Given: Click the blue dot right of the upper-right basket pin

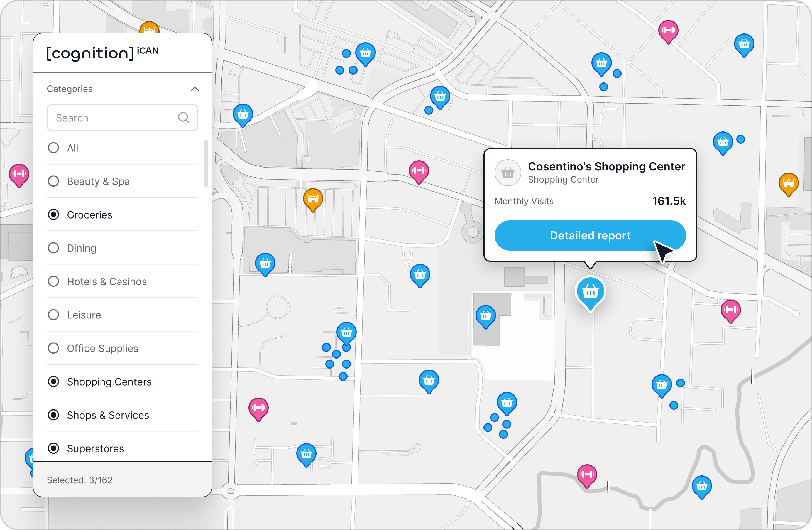Looking at the screenshot, I should click(x=740, y=139).
